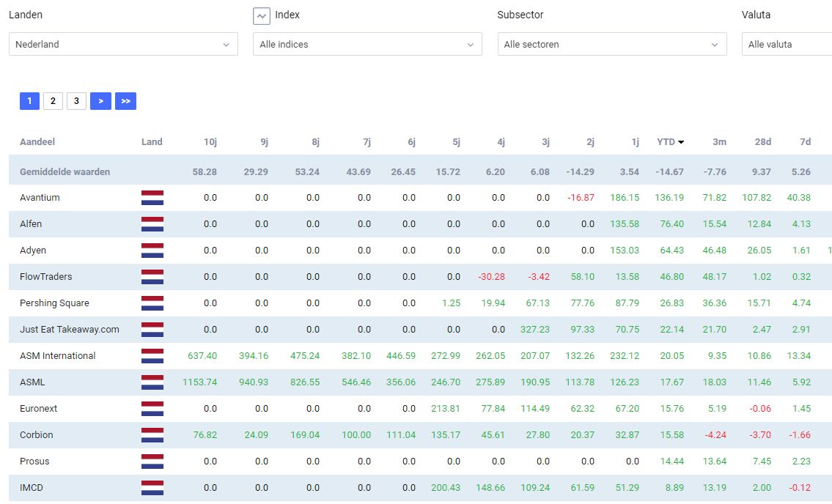This screenshot has width=832, height=504.
Task: Sort by 3j column header
Action: tap(545, 141)
